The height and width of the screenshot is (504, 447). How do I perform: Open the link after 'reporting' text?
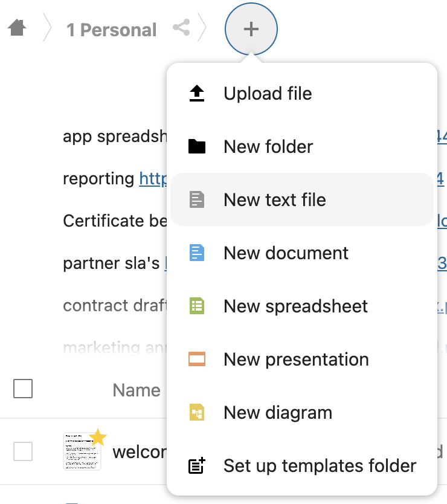pyautogui.click(x=153, y=179)
